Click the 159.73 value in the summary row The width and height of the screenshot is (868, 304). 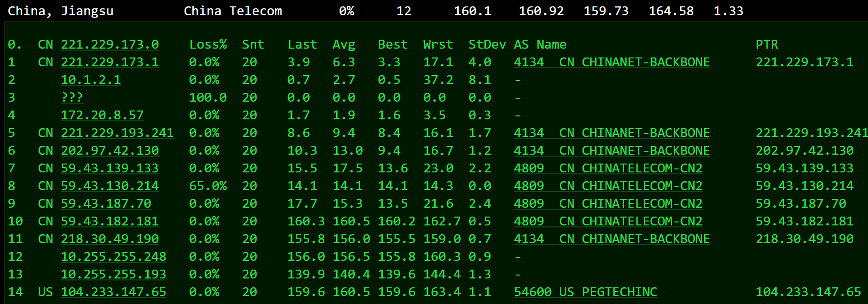606,11
